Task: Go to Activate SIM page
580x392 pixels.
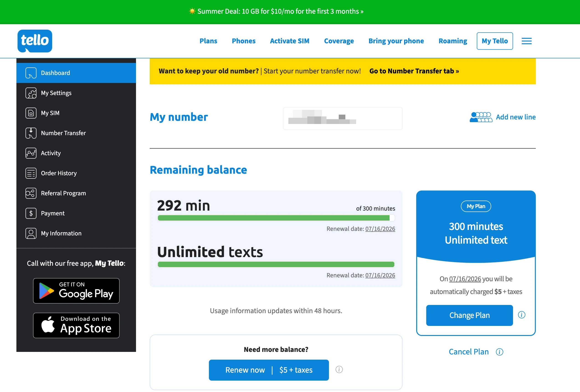Action: (x=290, y=41)
